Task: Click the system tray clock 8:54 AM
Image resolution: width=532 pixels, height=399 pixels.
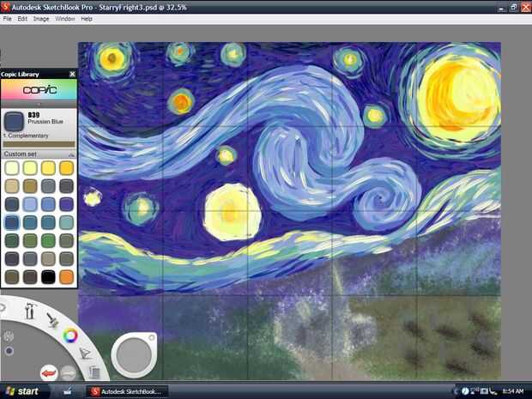Action: 513,391
